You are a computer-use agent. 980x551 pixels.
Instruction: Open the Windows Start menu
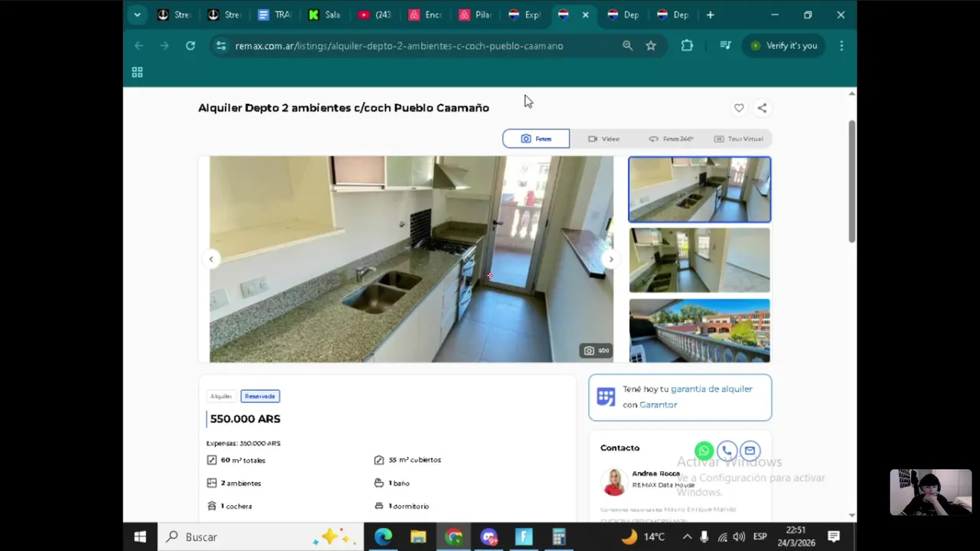pos(140,536)
